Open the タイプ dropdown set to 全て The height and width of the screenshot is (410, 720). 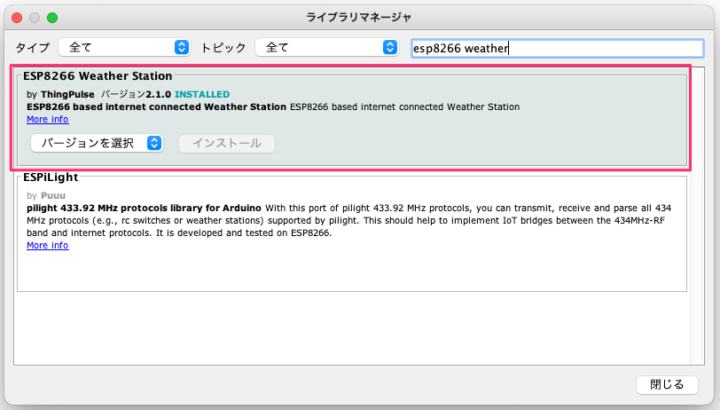coord(124,47)
